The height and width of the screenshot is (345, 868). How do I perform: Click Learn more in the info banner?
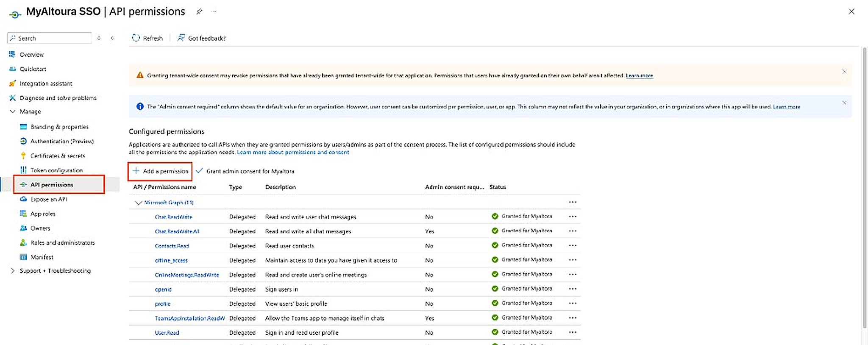point(786,107)
